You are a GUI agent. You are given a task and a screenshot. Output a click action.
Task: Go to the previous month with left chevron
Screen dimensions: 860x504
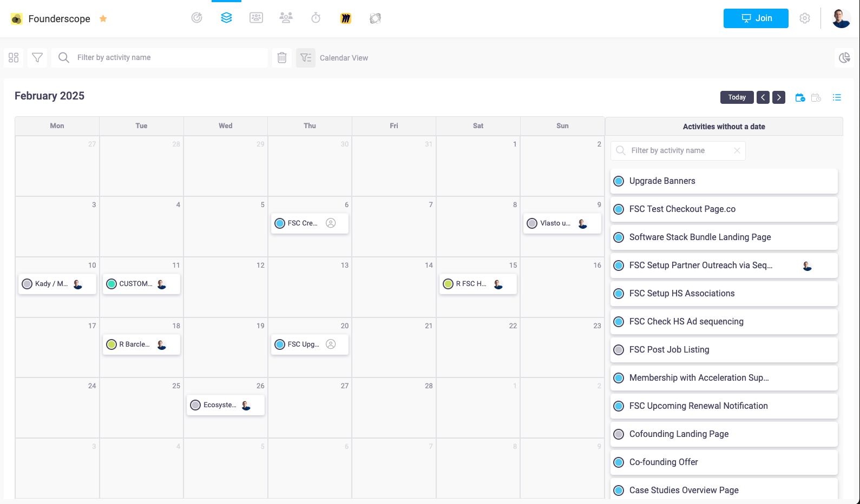point(763,97)
